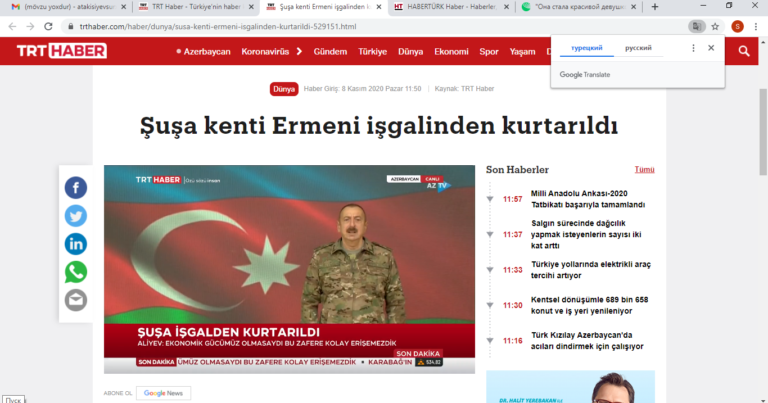Click the Google Translate icon in address bar
Viewport: 768px width, 403px height.
pyautogui.click(x=696, y=26)
